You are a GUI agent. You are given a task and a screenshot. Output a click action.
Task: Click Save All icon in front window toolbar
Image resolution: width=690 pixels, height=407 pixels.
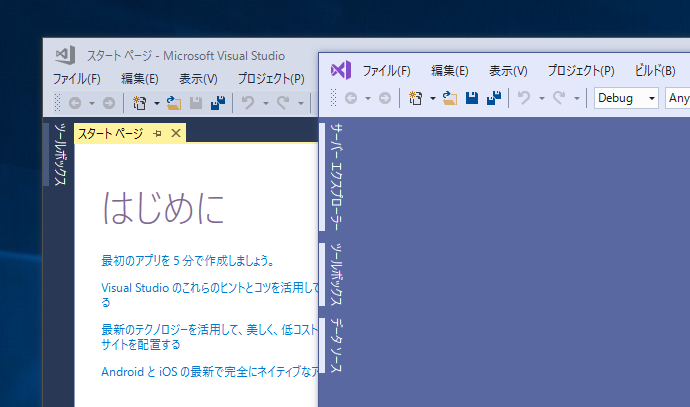[494, 98]
